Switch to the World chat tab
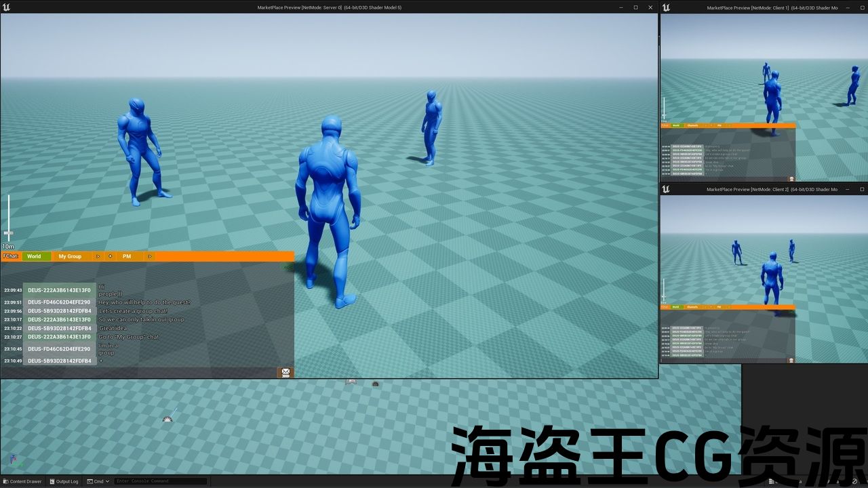The width and height of the screenshot is (868, 488). tap(34, 256)
